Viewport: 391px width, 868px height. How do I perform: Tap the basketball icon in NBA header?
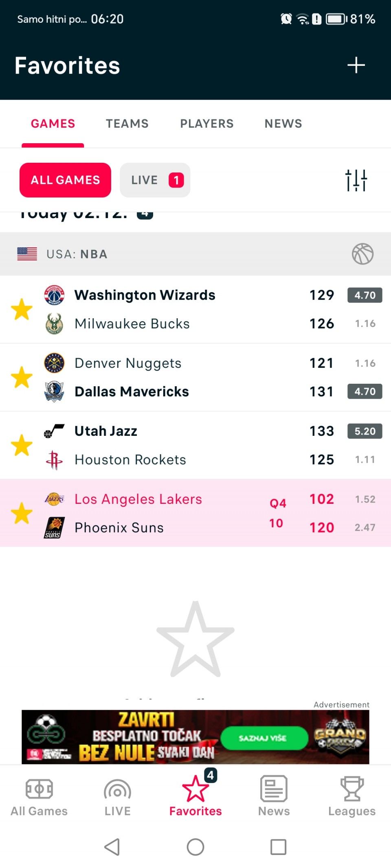362,254
